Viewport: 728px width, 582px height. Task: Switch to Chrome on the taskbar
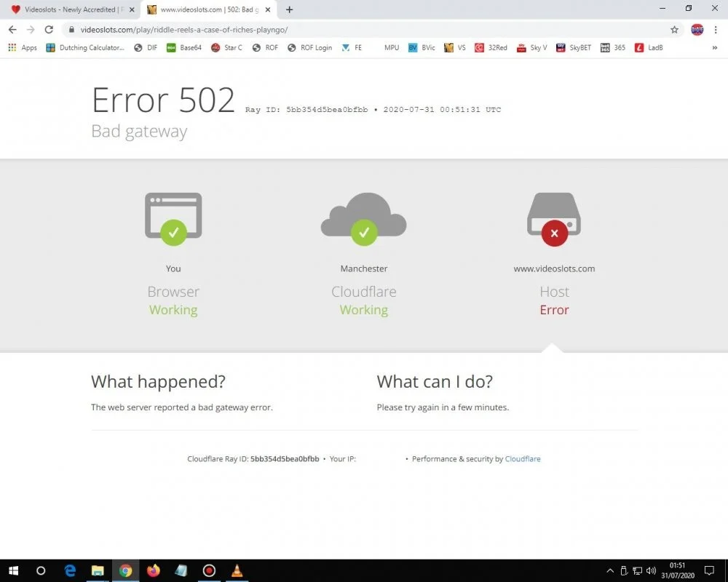(x=125, y=570)
